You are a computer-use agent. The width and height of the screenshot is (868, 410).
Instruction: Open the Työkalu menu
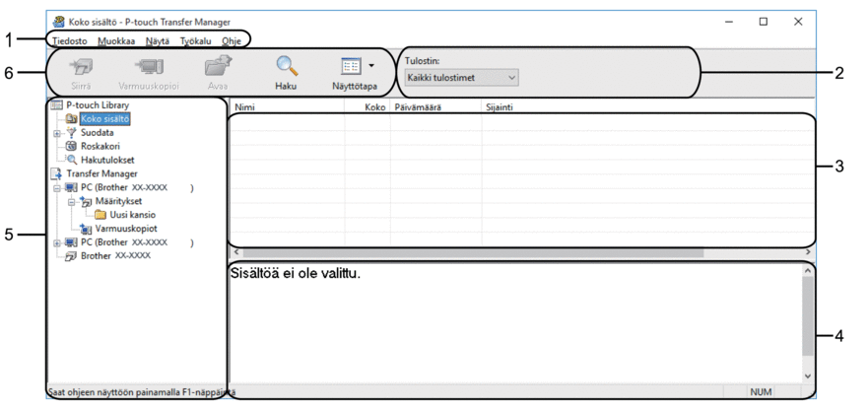[x=195, y=41]
